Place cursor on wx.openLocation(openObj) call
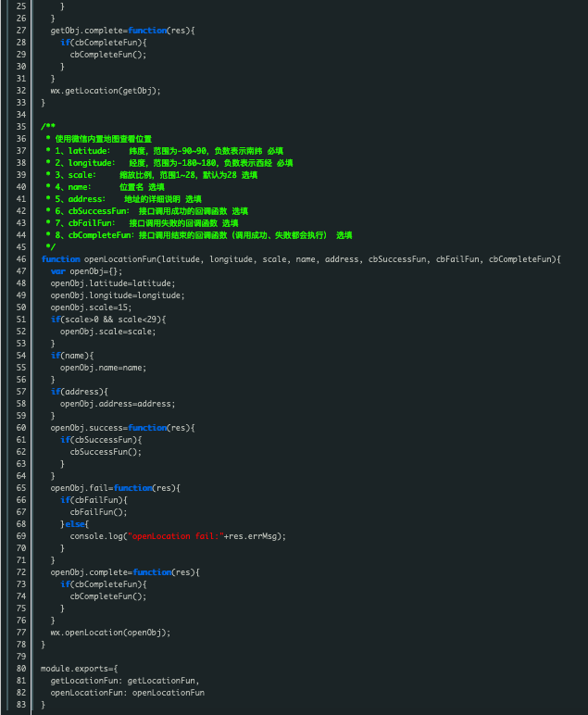588x715 pixels. tap(110, 633)
